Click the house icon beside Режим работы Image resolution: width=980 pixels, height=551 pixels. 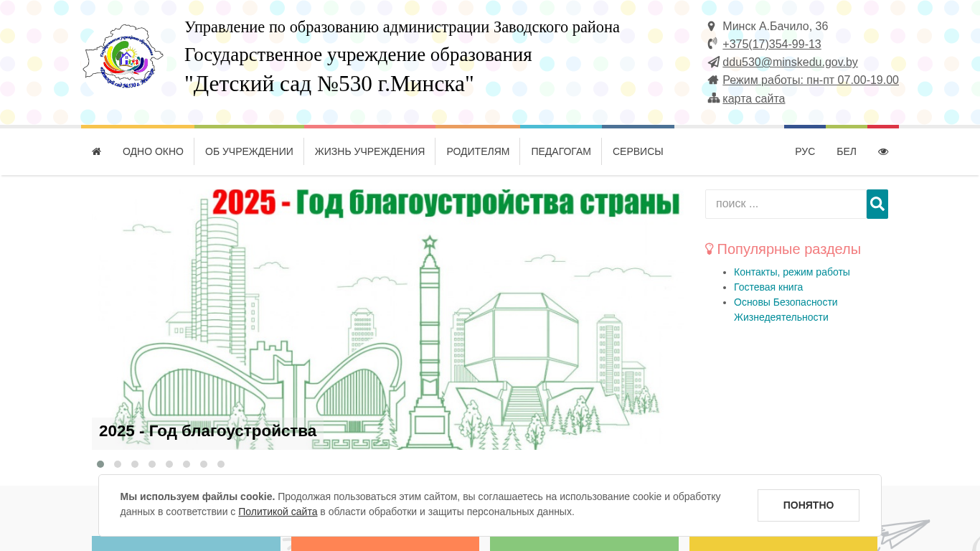coord(713,80)
